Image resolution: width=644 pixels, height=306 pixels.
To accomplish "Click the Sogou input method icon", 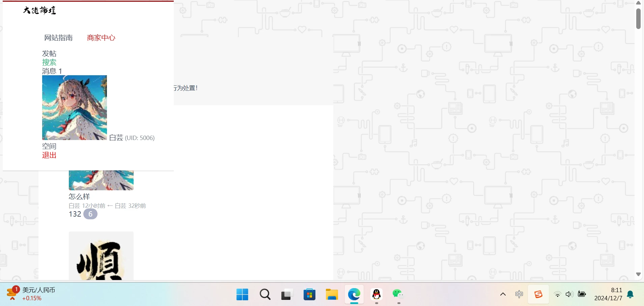I will point(538,294).
